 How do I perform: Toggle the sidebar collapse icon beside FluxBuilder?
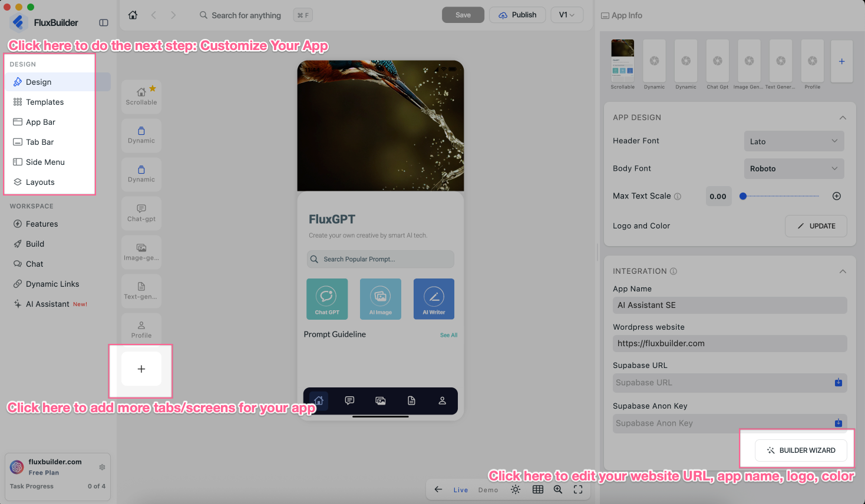[104, 23]
